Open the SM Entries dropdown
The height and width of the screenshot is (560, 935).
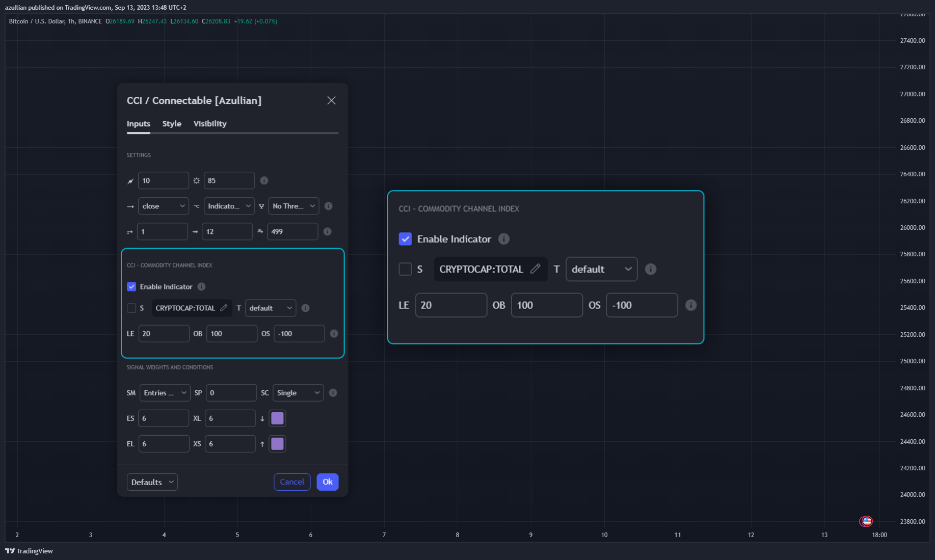(165, 392)
